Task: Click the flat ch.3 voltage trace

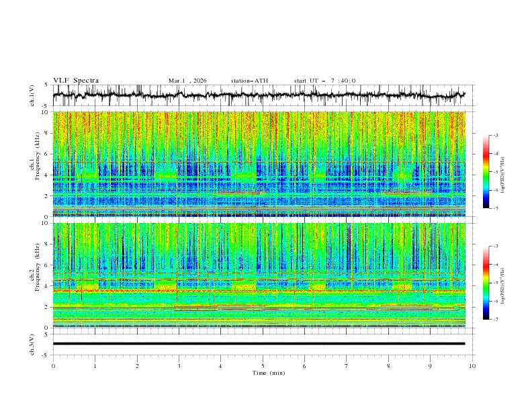Action: click(x=259, y=344)
